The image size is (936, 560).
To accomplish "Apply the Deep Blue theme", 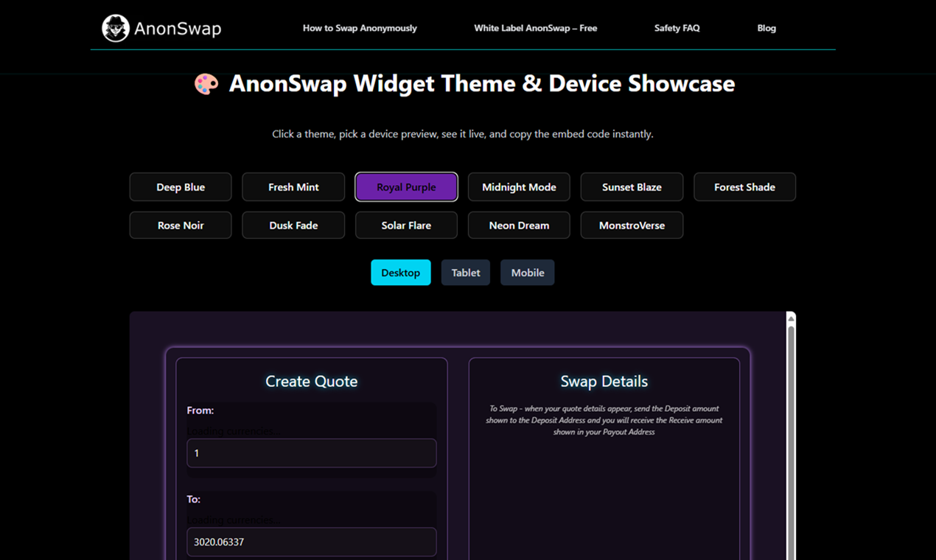I will [181, 187].
